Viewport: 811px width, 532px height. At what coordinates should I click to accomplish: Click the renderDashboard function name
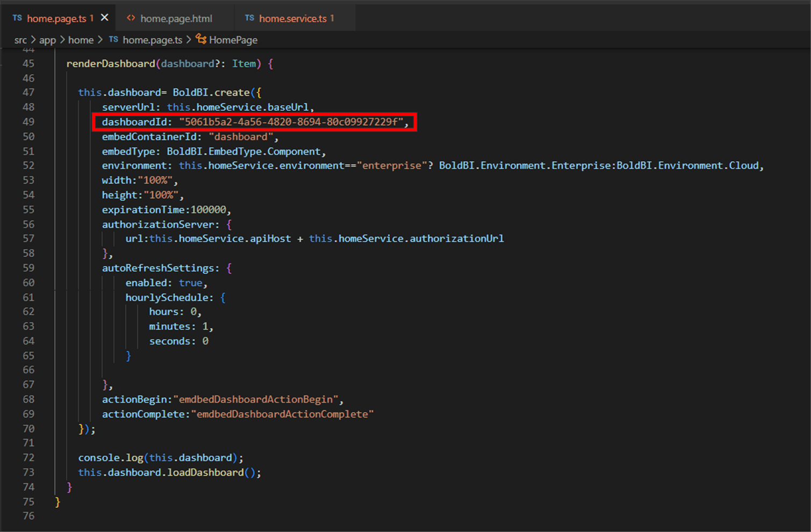(111, 63)
